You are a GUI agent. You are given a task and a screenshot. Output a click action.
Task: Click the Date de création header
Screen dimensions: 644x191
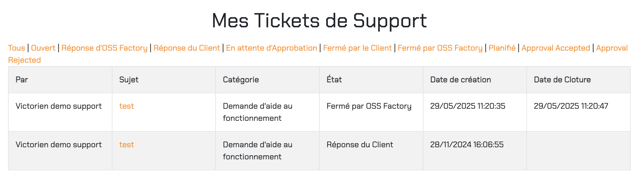click(461, 80)
